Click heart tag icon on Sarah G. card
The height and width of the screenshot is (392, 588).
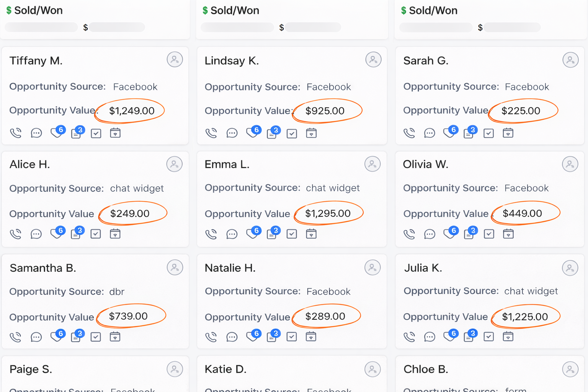point(449,133)
